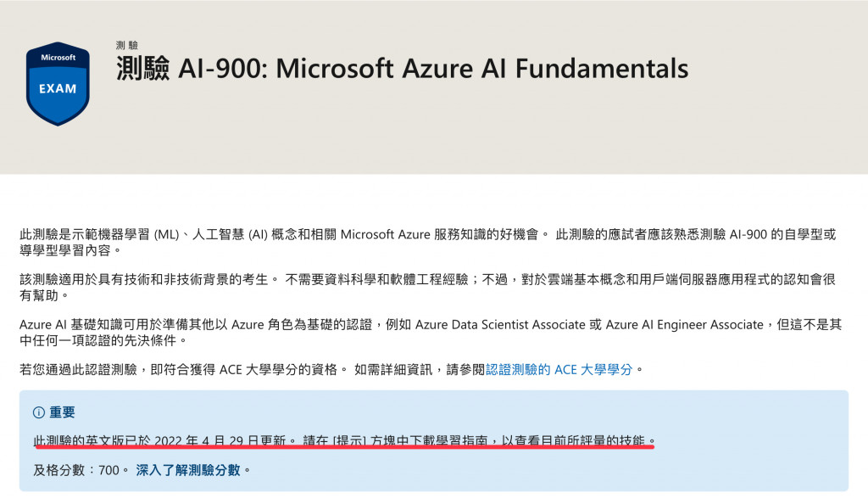Screen dimensions: 868x504
Task: Open the 認證測驗的 ACE 大學學分 link
Action: tap(559, 369)
